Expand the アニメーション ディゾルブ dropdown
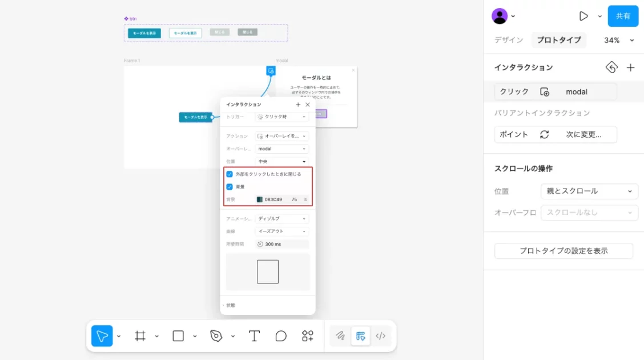644x360 pixels. coord(282,219)
